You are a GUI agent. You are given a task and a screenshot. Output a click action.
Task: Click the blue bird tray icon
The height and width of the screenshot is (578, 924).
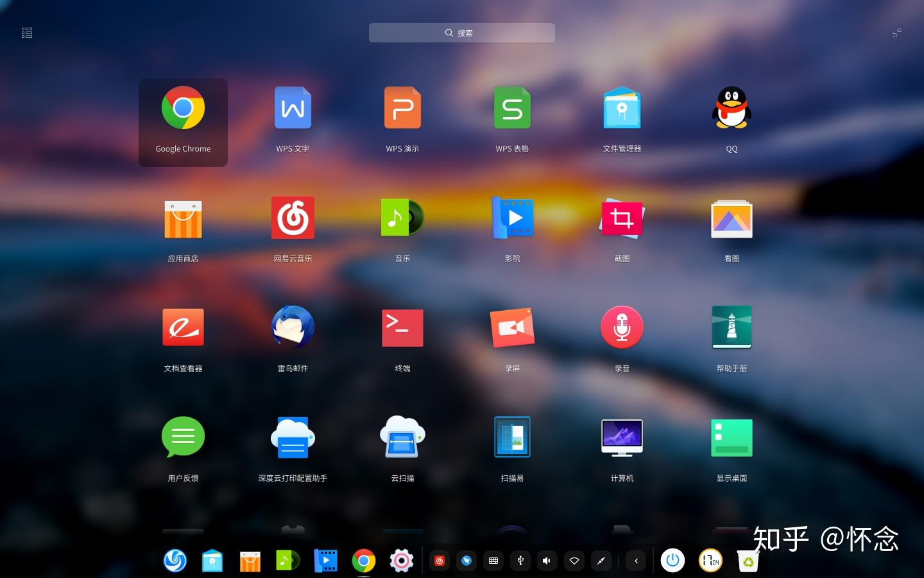point(466,561)
